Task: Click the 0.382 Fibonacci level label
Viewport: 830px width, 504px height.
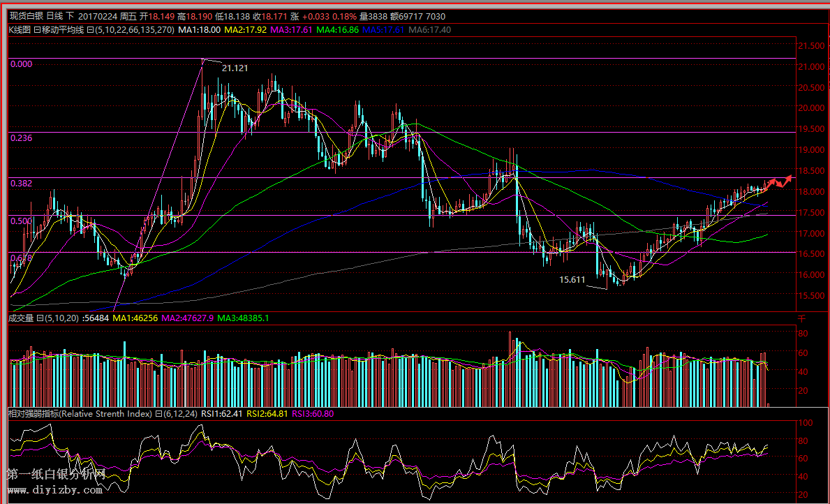Action: [x=22, y=183]
